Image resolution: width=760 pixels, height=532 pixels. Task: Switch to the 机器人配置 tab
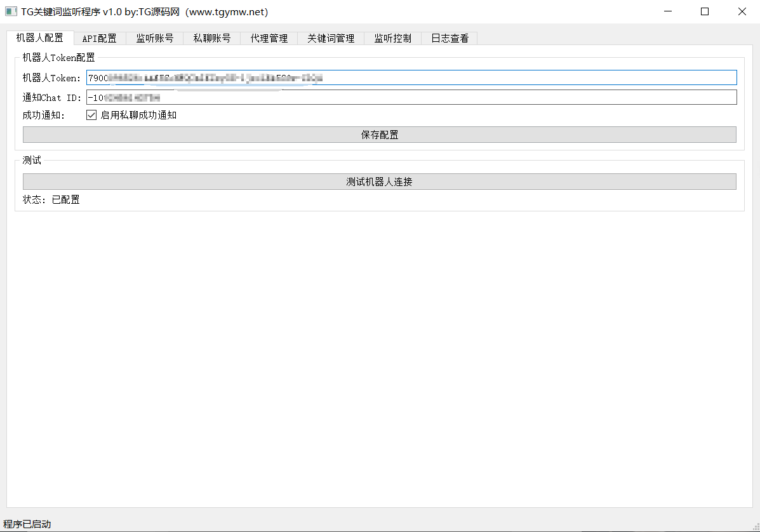[40, 38]
